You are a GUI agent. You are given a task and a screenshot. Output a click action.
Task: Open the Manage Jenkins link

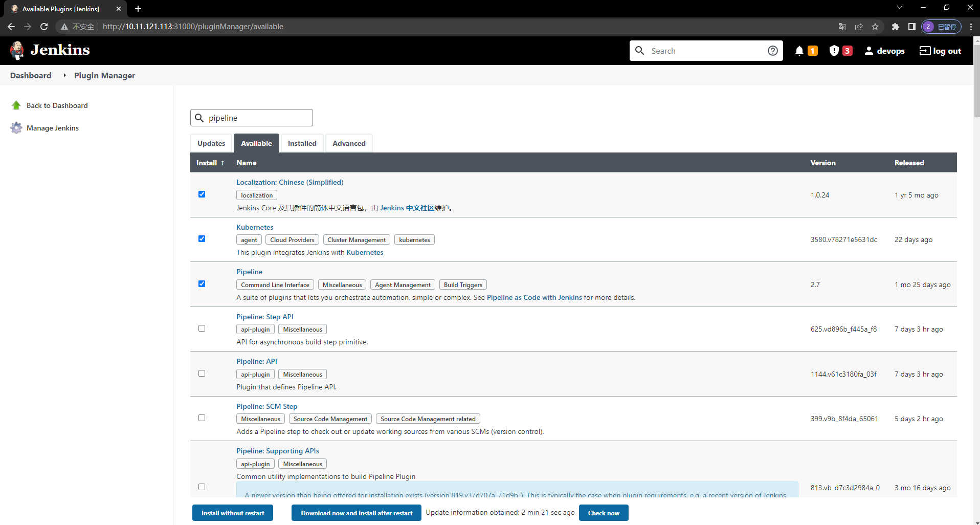click(53, 128)
